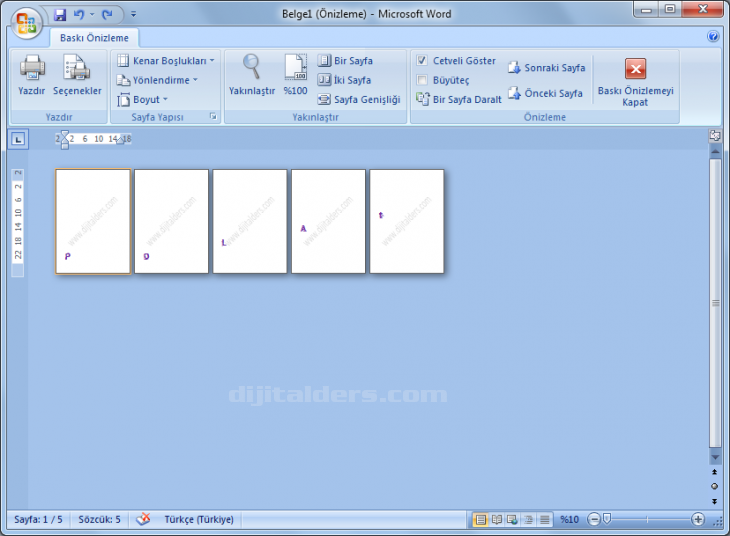Click the zoom in plus button
The width and height of the screenshot is (730, 536).
point(697,520)
